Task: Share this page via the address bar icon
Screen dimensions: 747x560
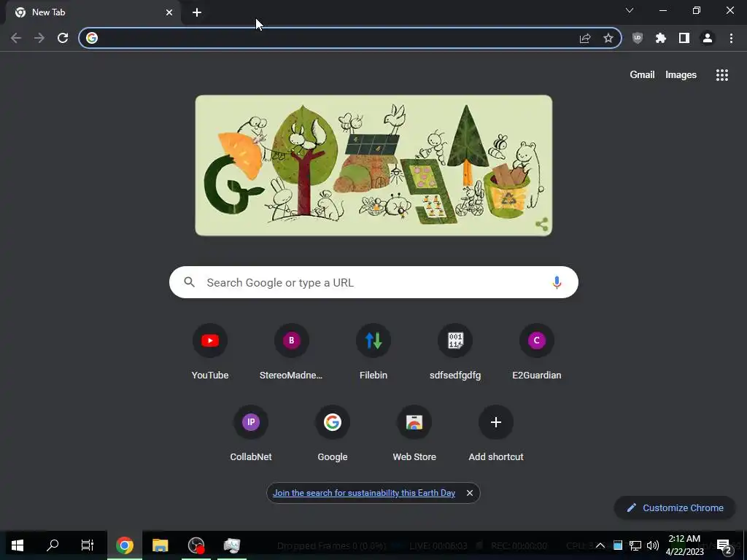Action: [x=585, y=38]
